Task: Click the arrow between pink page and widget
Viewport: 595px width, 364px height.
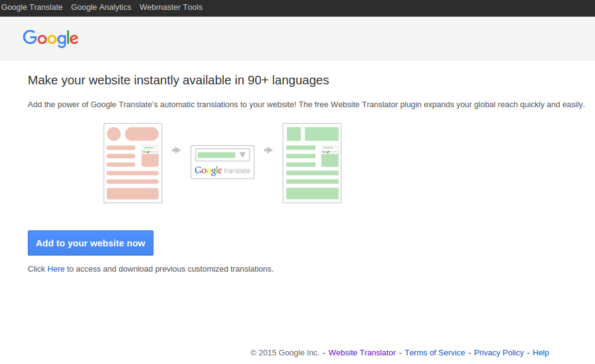Action: (x=176, y=150)
